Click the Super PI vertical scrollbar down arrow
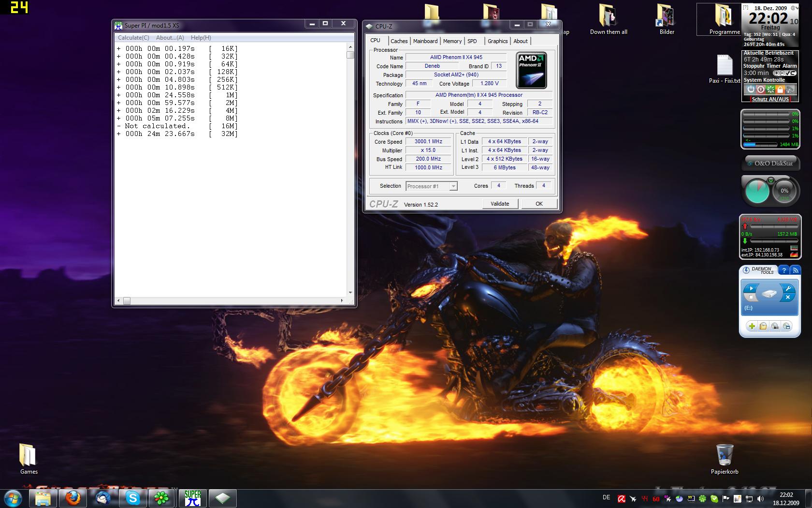 tap(350, 292)
